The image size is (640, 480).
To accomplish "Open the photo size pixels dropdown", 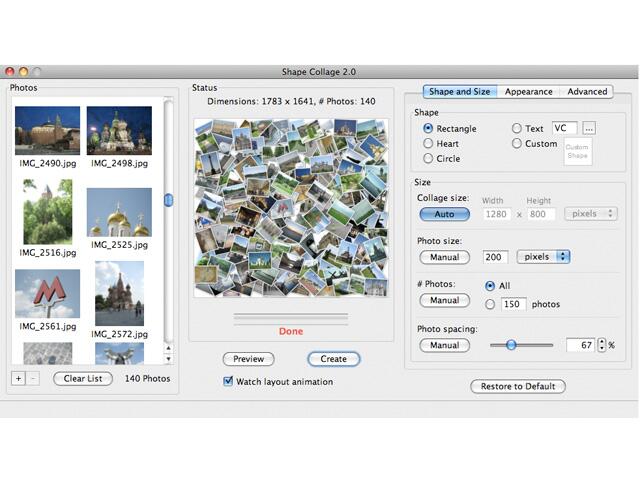I will [x=543, y=257].
